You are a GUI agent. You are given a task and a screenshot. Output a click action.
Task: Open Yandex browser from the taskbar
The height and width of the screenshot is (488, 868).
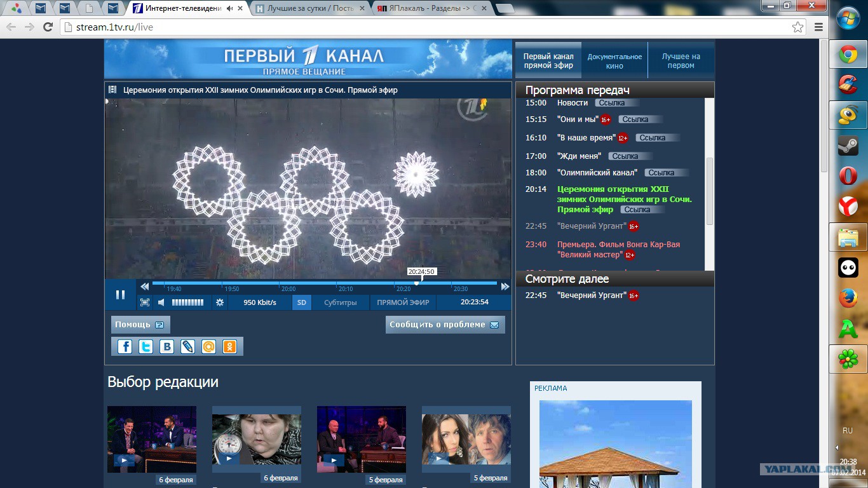pyautogui.click(x=848, y=206)
